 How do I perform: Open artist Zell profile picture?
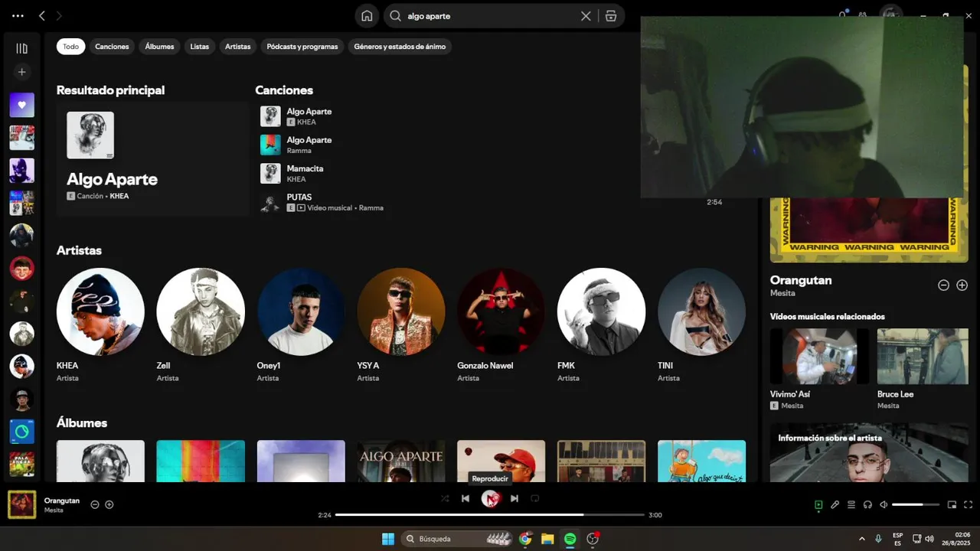201,311
